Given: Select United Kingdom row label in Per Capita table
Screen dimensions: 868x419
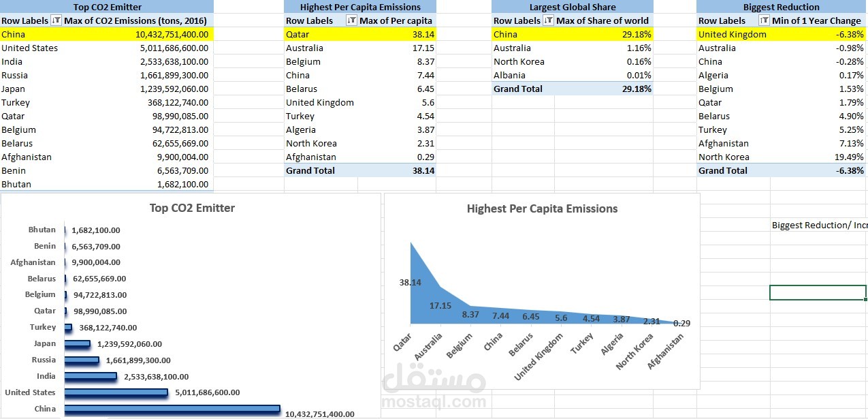Looking at the screenshot, I should point(321,102).
